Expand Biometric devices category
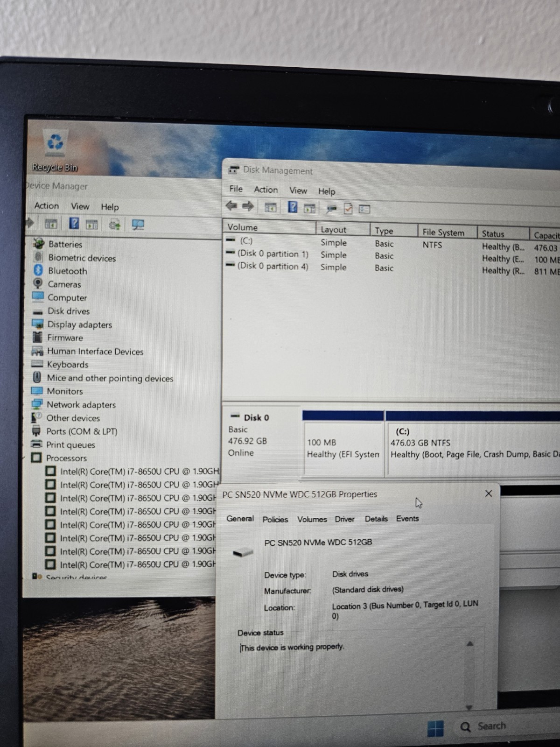 pyautogui.click(x=82, y=258)
